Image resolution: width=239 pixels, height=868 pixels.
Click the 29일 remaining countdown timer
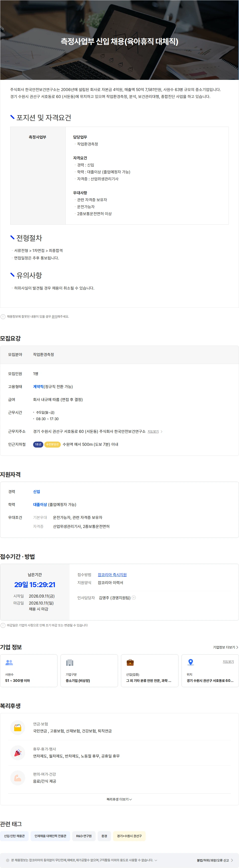coord(35,584)
